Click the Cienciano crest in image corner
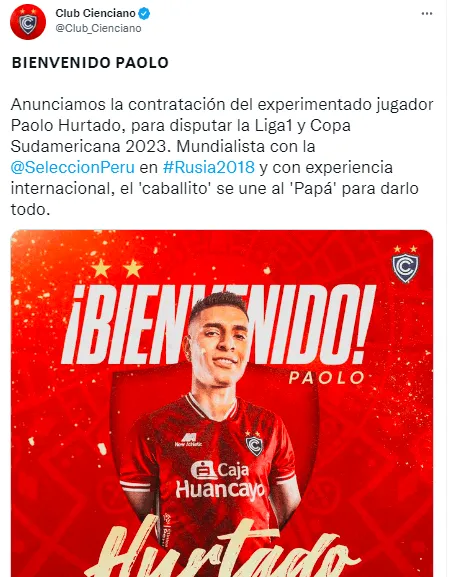The width and height of the screenshot is (451, 577). click(405, 264)
